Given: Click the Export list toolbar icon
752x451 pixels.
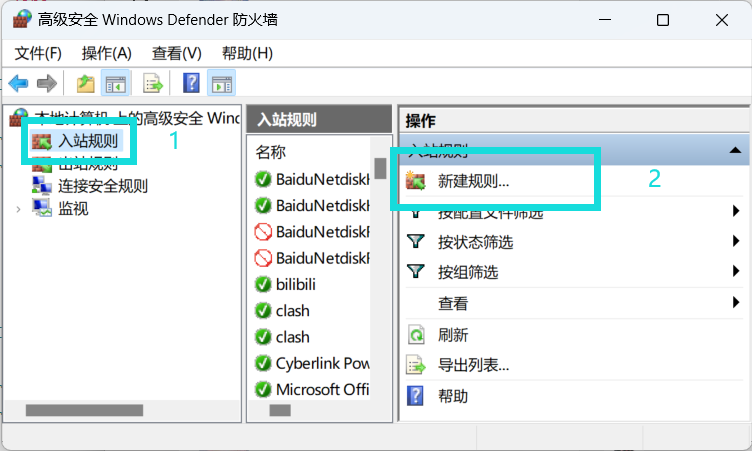Looking at the screenshot, I should [153, 83].
